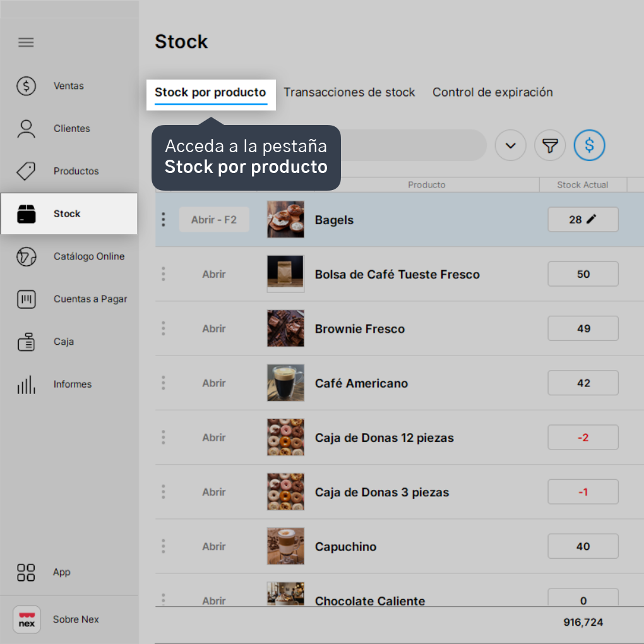
Task: Click the filter funnel icon
Action: [x=549, y=145]
